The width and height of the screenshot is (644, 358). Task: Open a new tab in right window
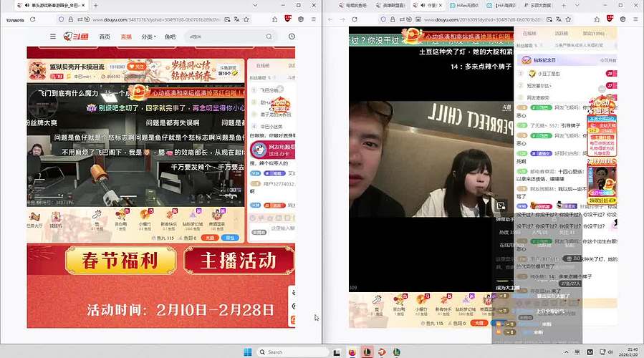click(564, 5)
